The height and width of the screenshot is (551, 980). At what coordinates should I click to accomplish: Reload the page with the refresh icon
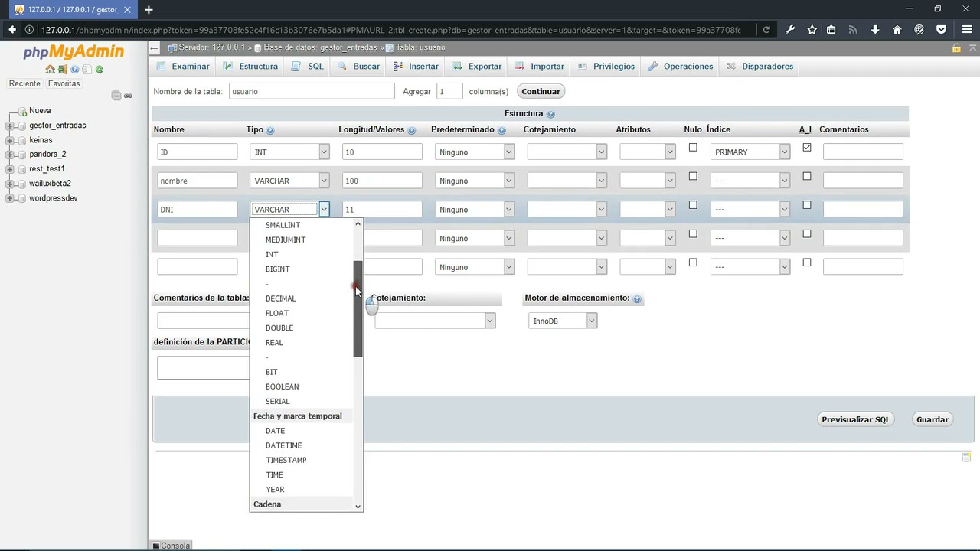[x=766, y=30]
